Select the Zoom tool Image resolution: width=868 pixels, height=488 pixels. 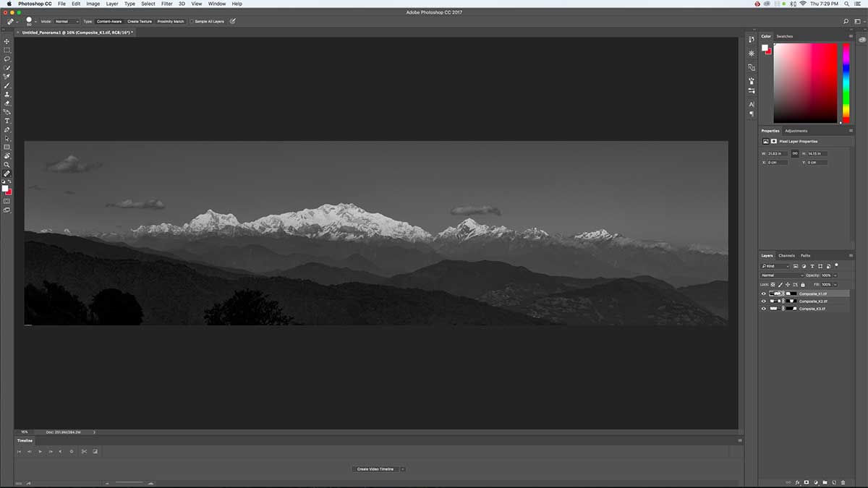7,163
